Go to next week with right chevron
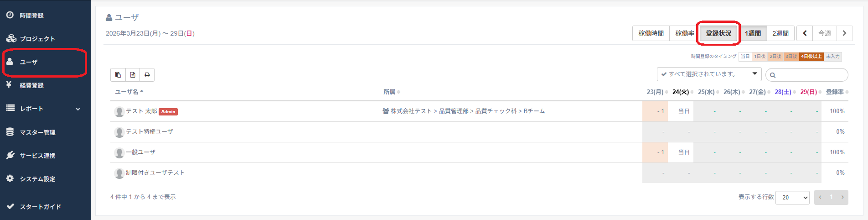Viewport: 868px width, 220px height. (x=844, y=33)
